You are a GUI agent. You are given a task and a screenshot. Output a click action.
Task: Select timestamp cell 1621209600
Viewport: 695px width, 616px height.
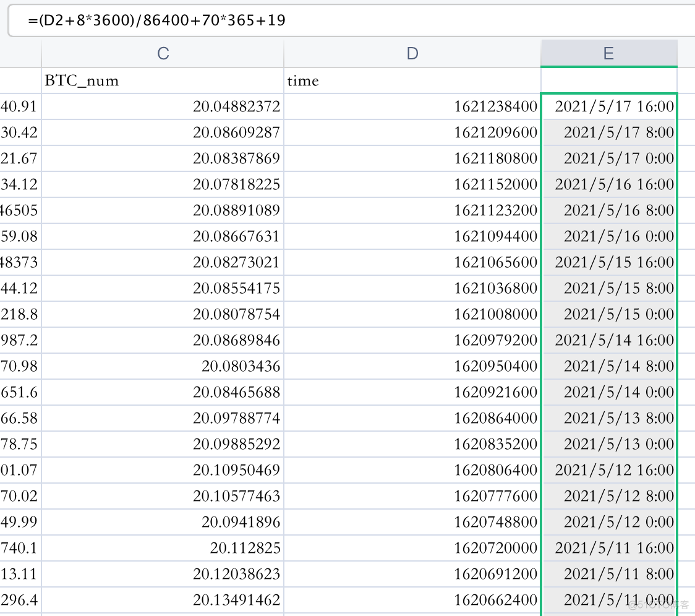(412, 132)
